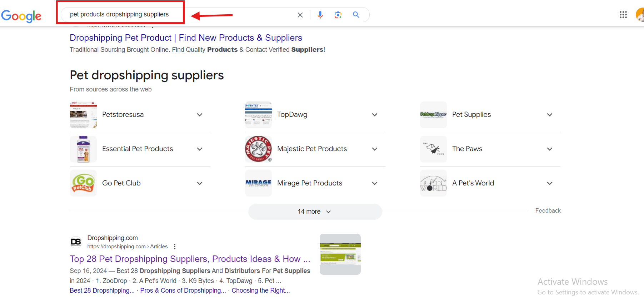Expand the TopDawg supplier chevron
The width and height of the screenshot is (644, 308).
coord(375,115)
